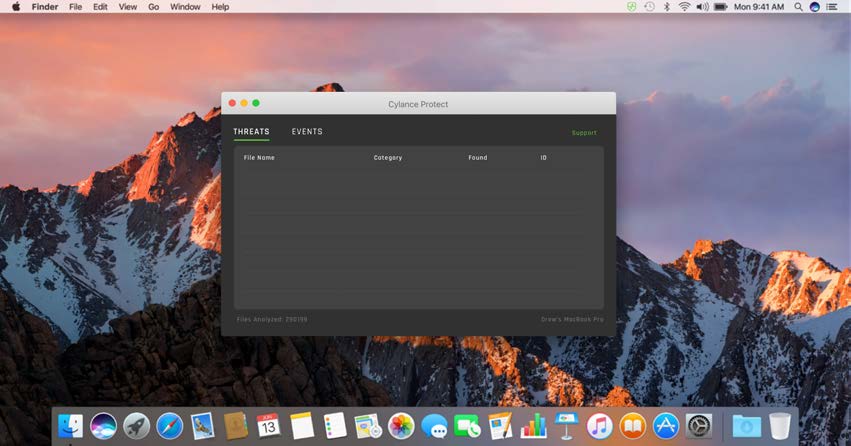851x446 pixels.
Task: Launch Siri from the Dock
Action: pyautogui.click(x=103, y=425)
